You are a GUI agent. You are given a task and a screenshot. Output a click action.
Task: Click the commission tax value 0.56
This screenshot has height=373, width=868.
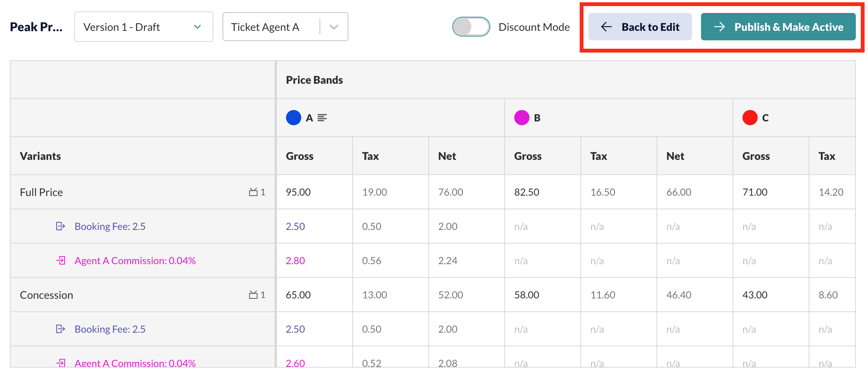[371, 261]
